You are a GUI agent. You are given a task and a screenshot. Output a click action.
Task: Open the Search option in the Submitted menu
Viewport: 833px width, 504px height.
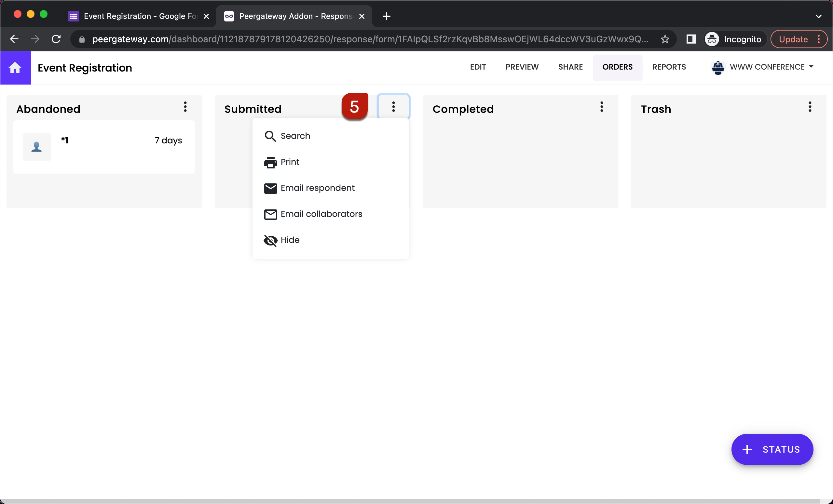(295, 136)
